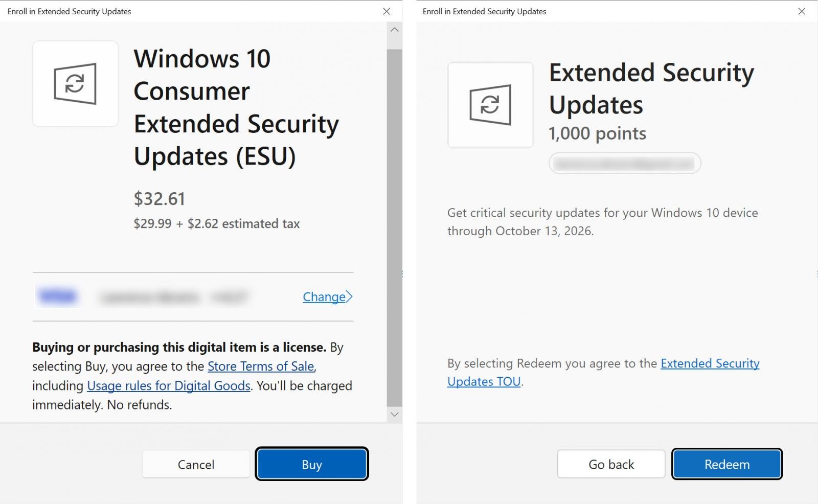The width and height of the screenshot is (818, 504).
Task: Click the Extended Security Updates icon on the right dialog
Action: (x=489, y=105)
